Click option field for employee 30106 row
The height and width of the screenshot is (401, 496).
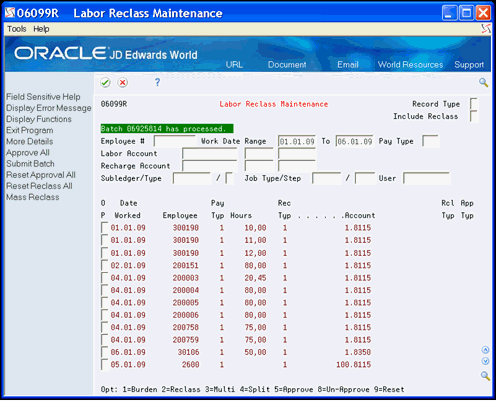click(105, 352)
